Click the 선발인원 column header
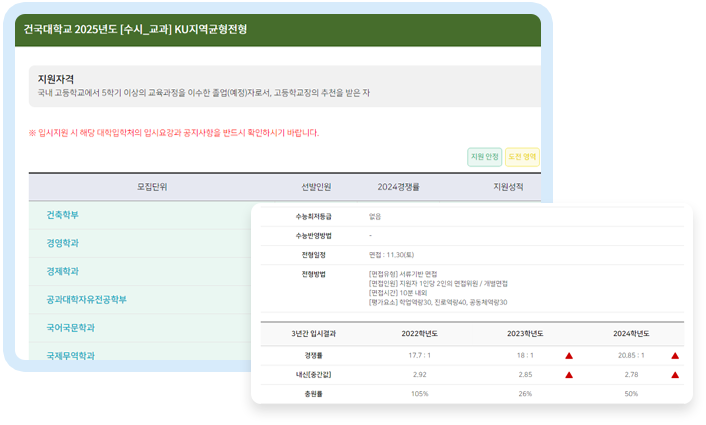 click(x=316, y=187)
